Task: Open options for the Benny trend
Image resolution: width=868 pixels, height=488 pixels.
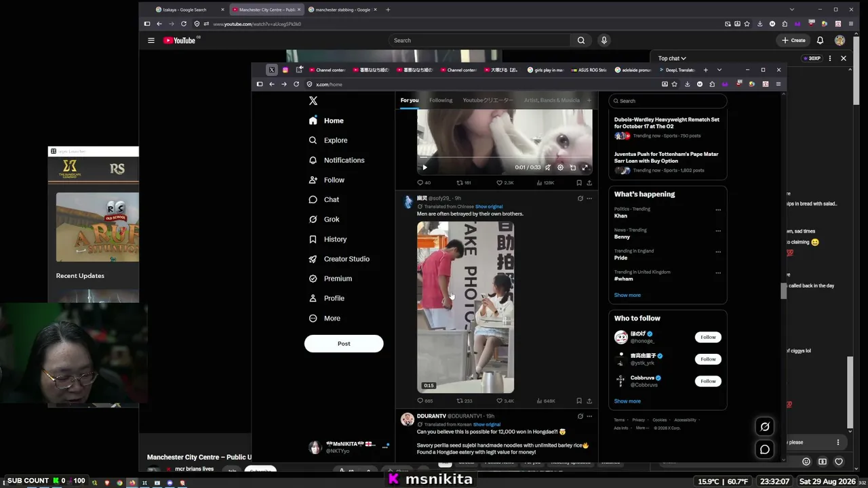Action: [718, 230]
